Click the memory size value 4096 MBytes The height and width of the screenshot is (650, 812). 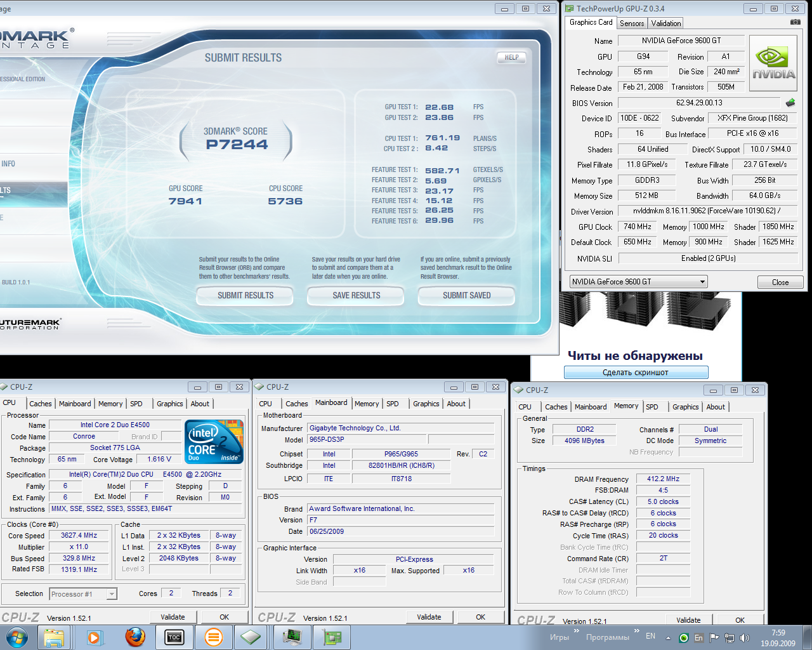click(x=584, y=441)
